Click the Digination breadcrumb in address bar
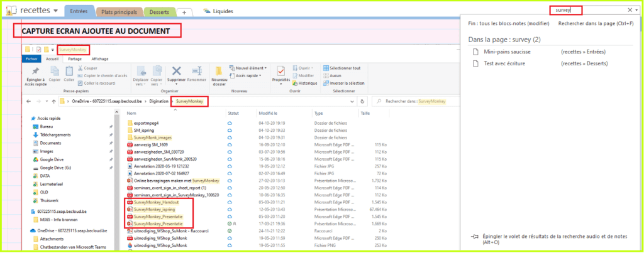 (x=159, y=101)
